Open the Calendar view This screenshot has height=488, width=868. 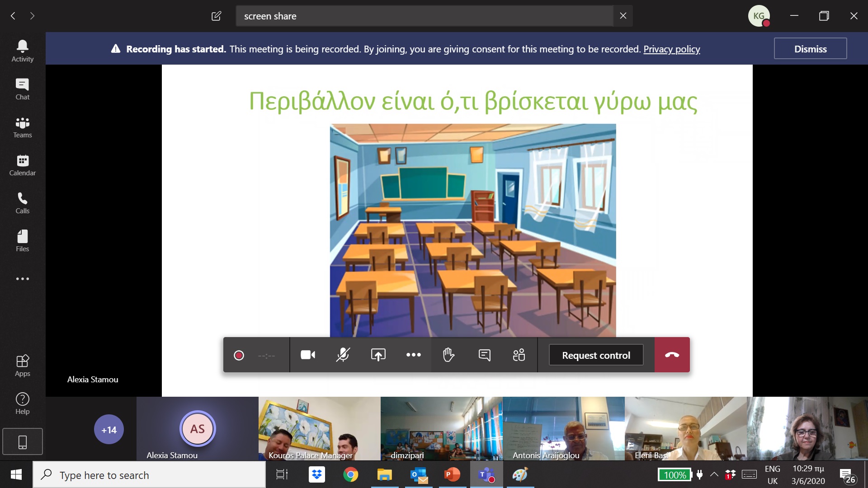22,165
